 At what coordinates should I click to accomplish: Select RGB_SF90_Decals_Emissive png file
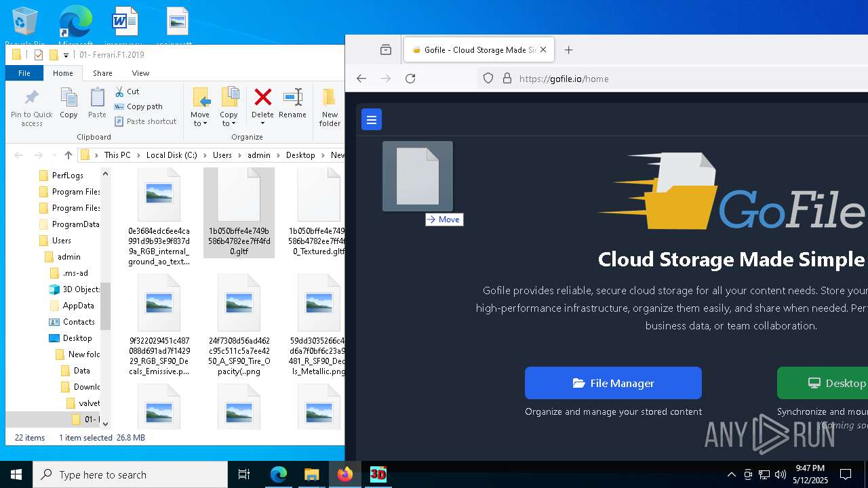159,325
